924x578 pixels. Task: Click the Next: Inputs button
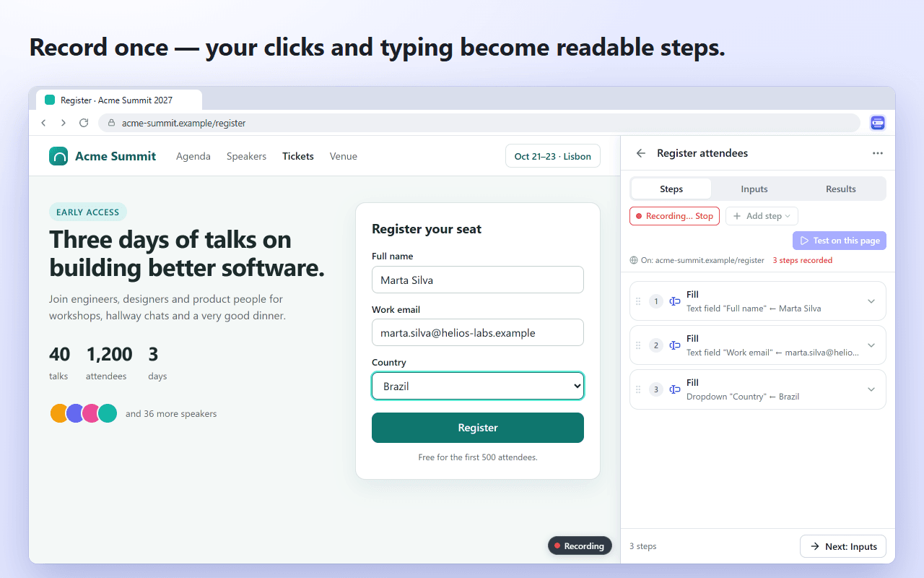pos(843,546)
